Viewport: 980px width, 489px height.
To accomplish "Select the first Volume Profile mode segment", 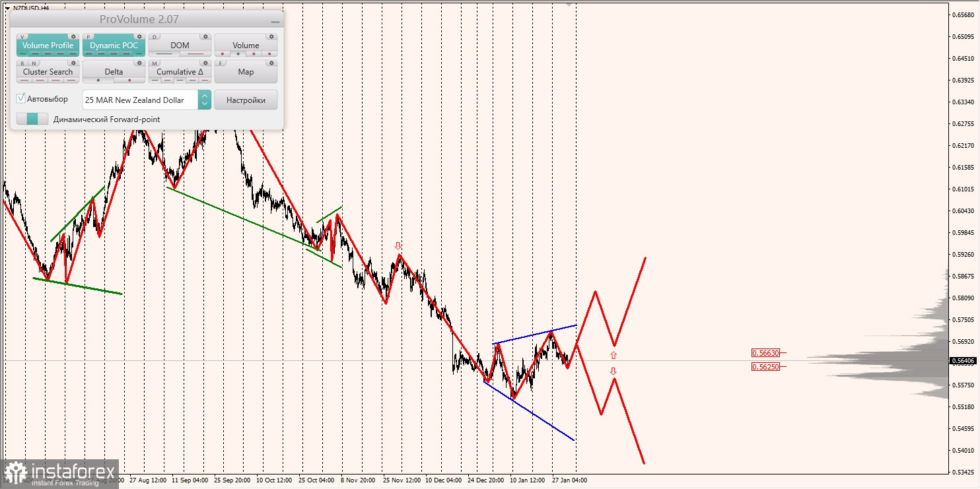I will (x=22, y=53).
